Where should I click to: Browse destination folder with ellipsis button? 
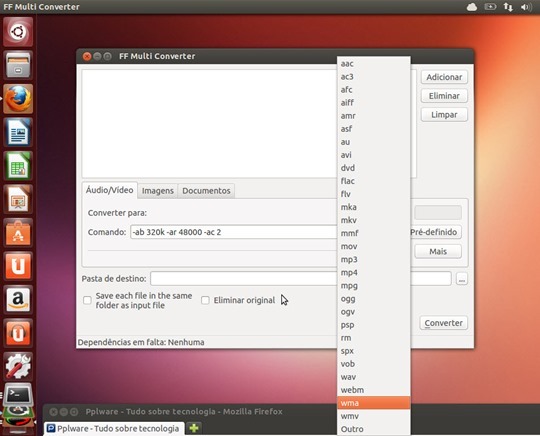pyautogui.click(x=462, y=279)
